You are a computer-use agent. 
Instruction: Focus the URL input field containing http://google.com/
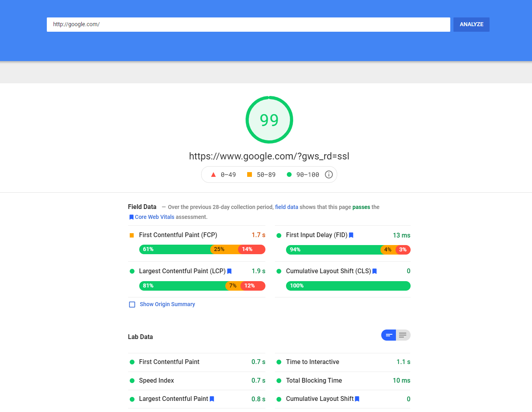coord(248,25)
